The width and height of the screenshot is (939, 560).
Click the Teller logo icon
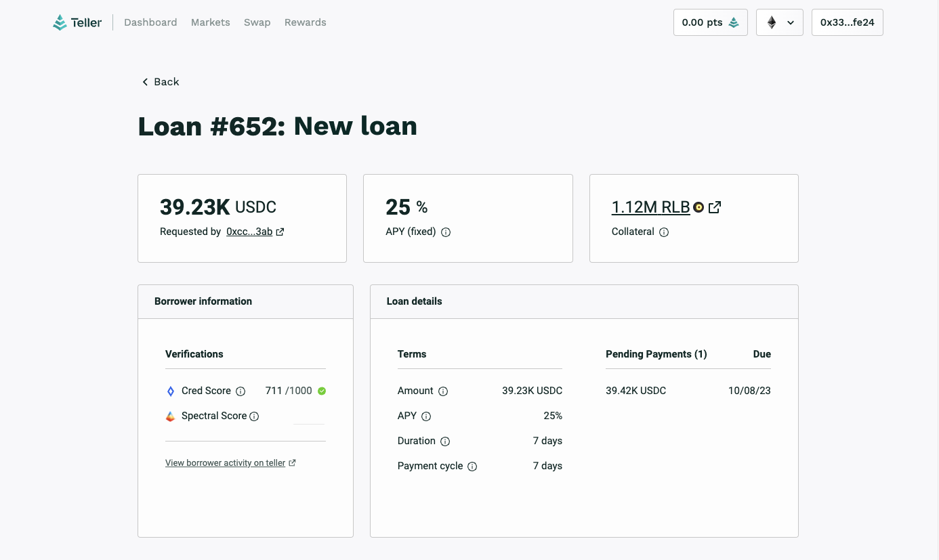(x=60, y=22)
